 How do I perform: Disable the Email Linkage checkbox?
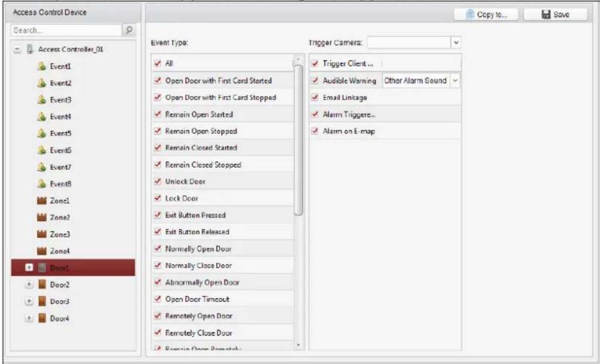tap(314, 97)
